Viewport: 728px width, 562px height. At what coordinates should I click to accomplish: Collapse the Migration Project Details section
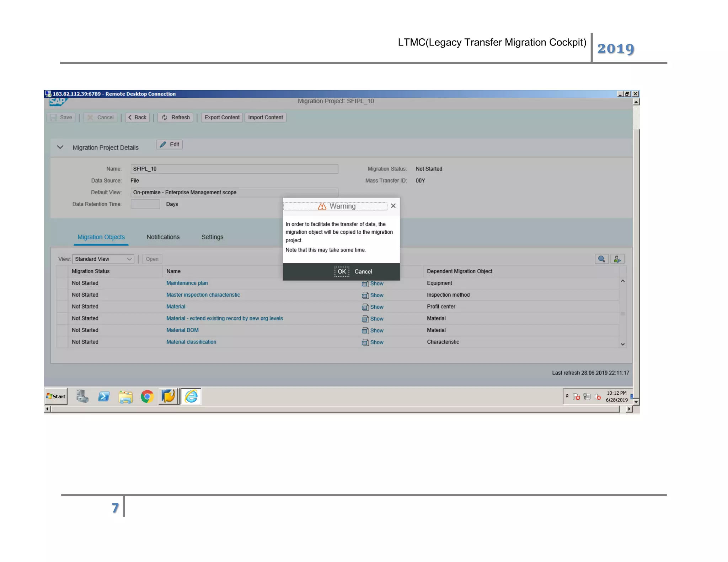[60, 147]
